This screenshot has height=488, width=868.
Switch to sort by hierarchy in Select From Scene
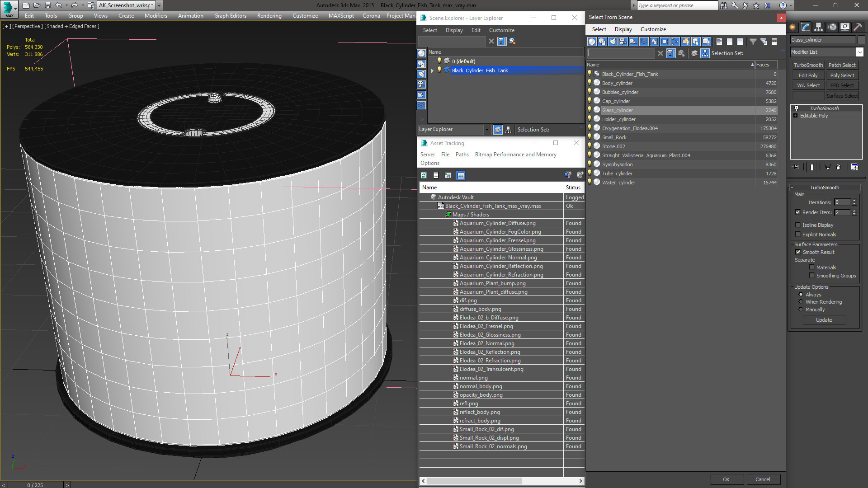click(x=705, y=53)
